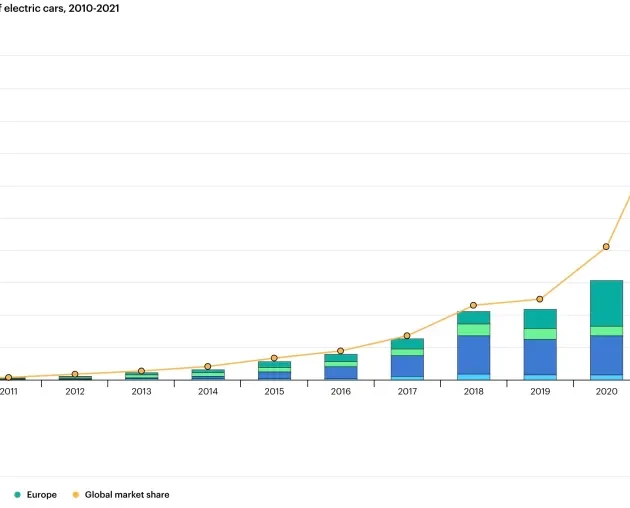Click the 2016 axis label
Image resolution: width=630 pixels, height=508 pixels.
tap(341, 391)
